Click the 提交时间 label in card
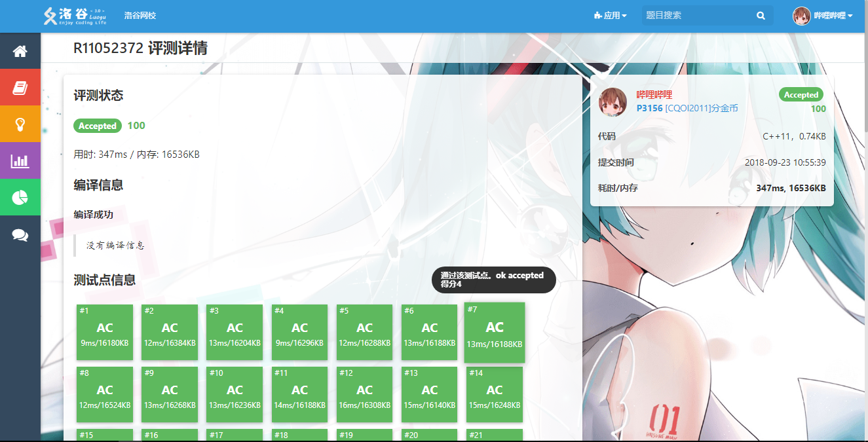Viewport: 868px width, 442px height. 616,162
